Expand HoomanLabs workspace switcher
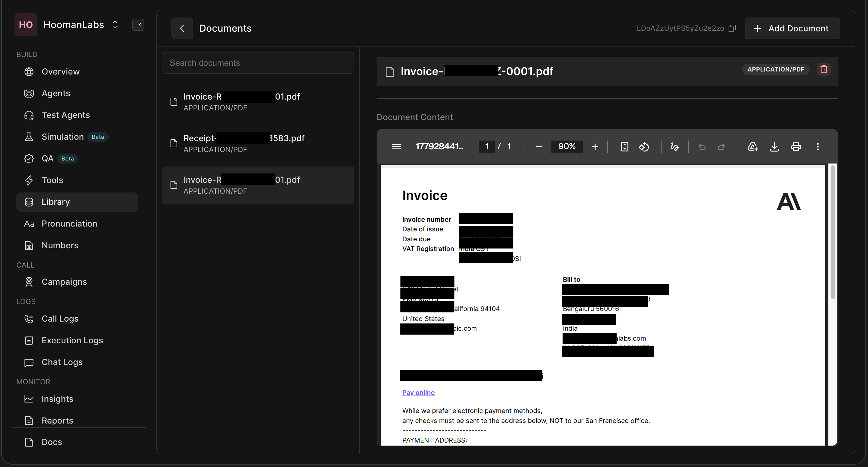The height and width of the screenshot is (467, 868). click(x=115, y=24)
